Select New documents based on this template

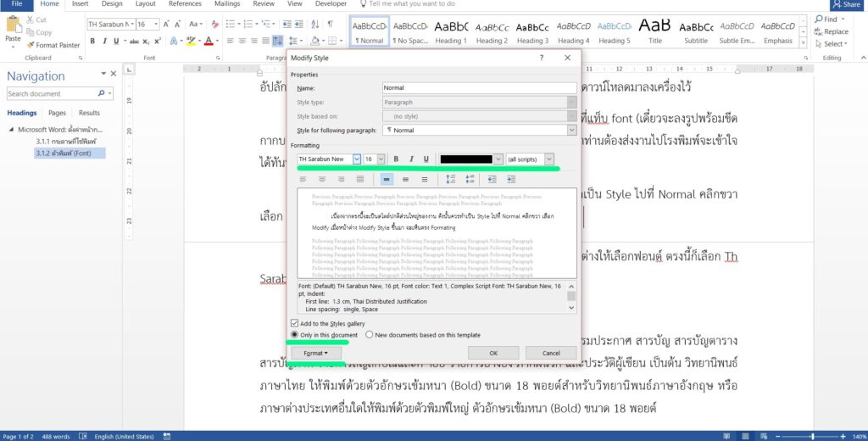(370, 335)
